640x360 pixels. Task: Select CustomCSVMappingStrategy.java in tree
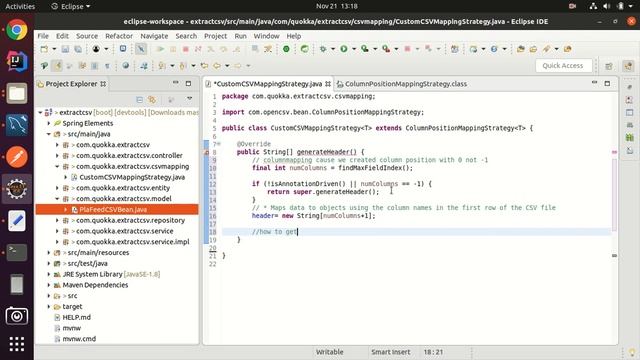click(132, 177)
